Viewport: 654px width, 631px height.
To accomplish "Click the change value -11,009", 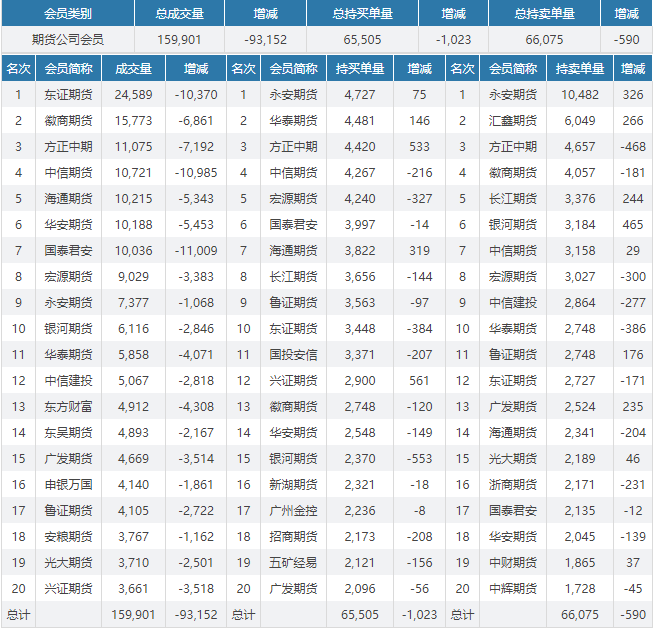I will tap(196, 251).
